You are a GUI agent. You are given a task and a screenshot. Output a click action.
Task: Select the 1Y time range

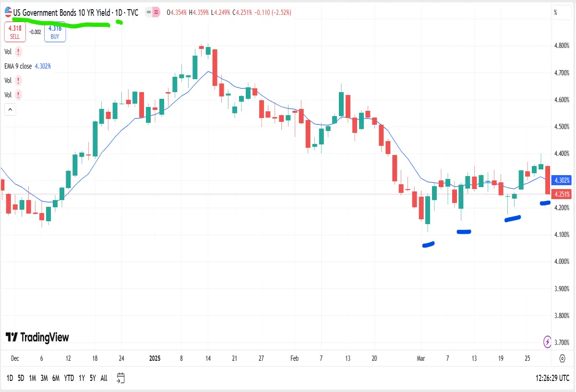(82, 378)
